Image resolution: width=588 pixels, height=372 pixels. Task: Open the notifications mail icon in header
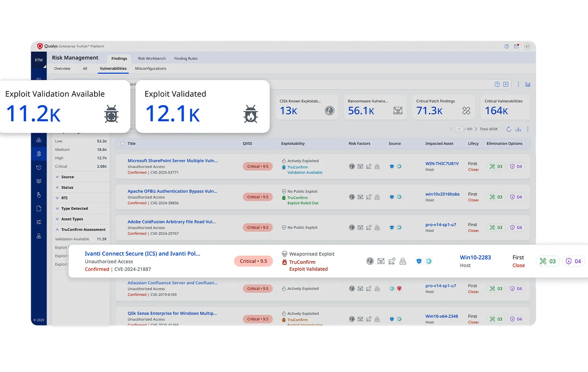(516, 46)
